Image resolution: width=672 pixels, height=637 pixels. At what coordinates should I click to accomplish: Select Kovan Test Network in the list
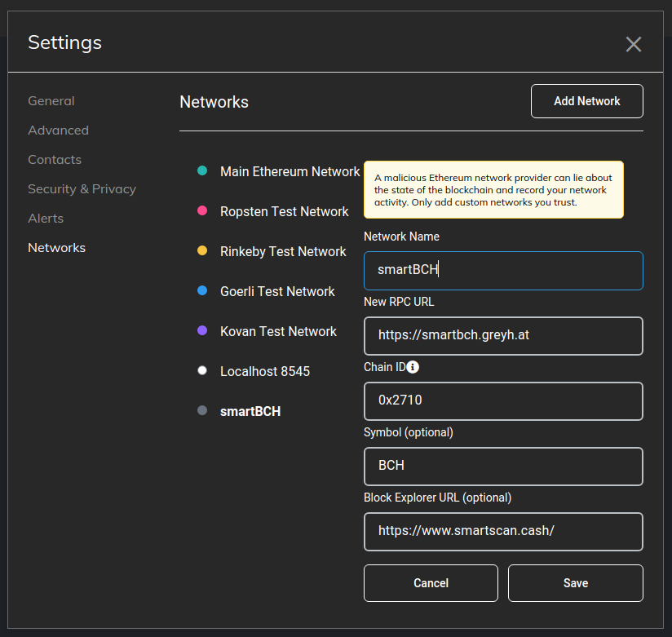coord(279,331)
